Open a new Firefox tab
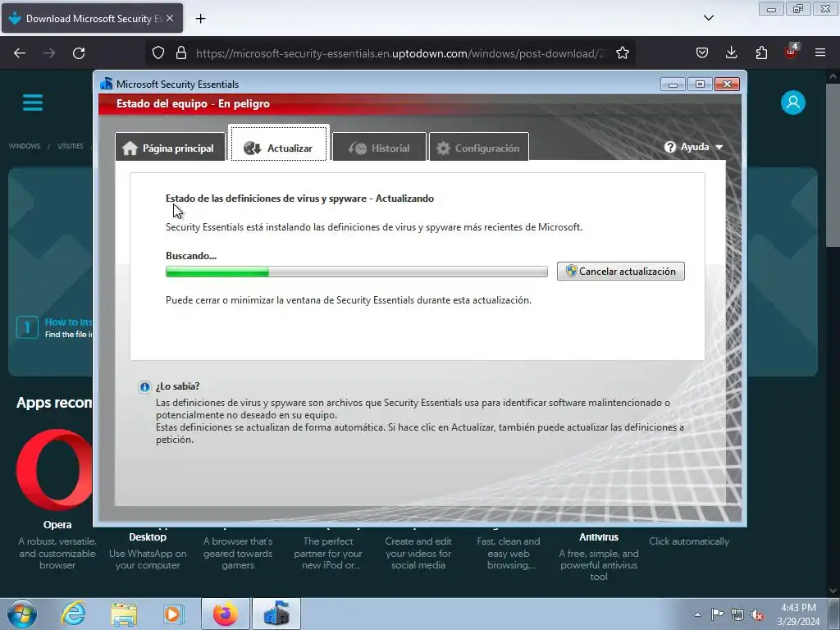 pyautogui.click(x=200, y=19)
